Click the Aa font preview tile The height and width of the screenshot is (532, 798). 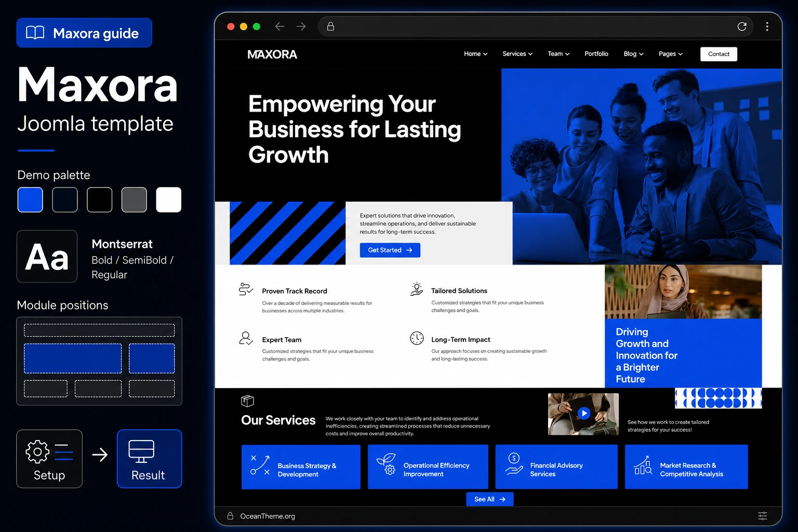coord(47,256)
